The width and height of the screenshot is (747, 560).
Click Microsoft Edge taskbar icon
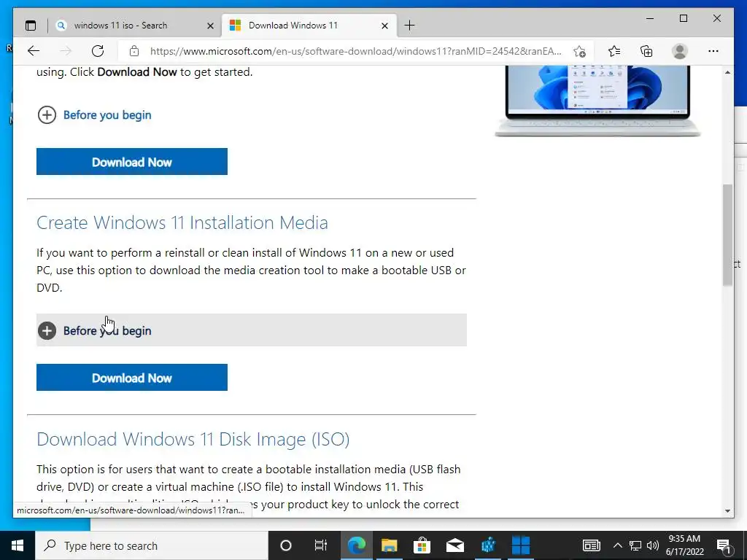[356, 545]
